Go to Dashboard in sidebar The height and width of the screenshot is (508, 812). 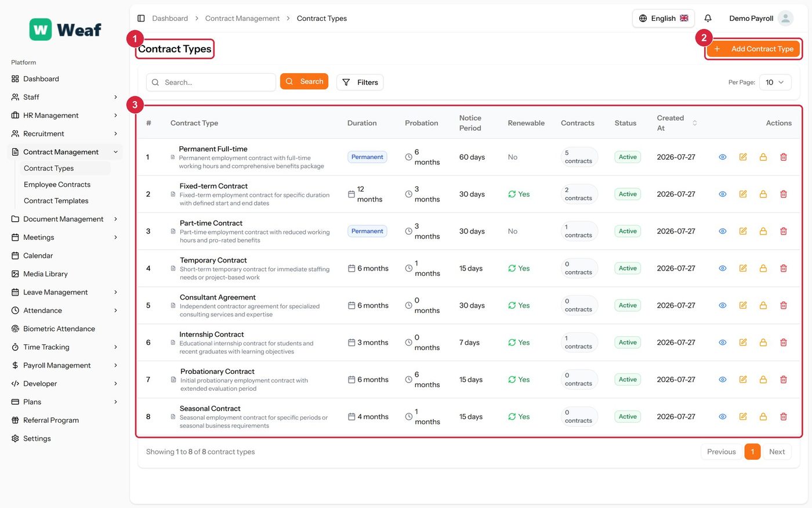[x=65, y=79]
